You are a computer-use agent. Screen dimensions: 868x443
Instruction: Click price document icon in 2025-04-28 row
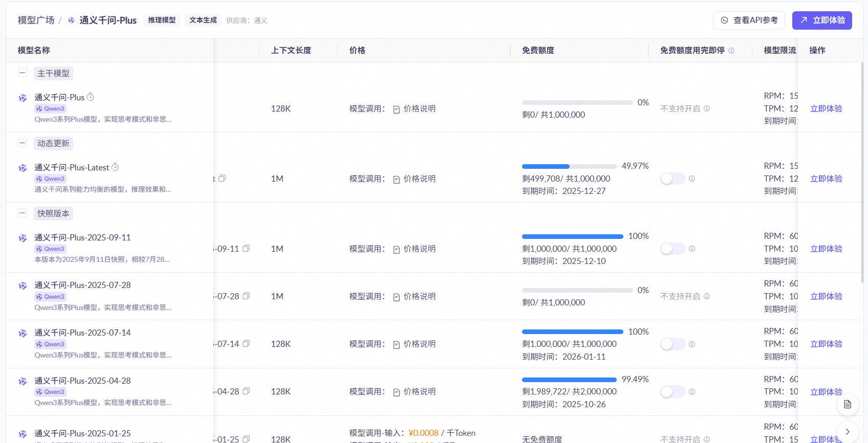click(x=396, y=392)
